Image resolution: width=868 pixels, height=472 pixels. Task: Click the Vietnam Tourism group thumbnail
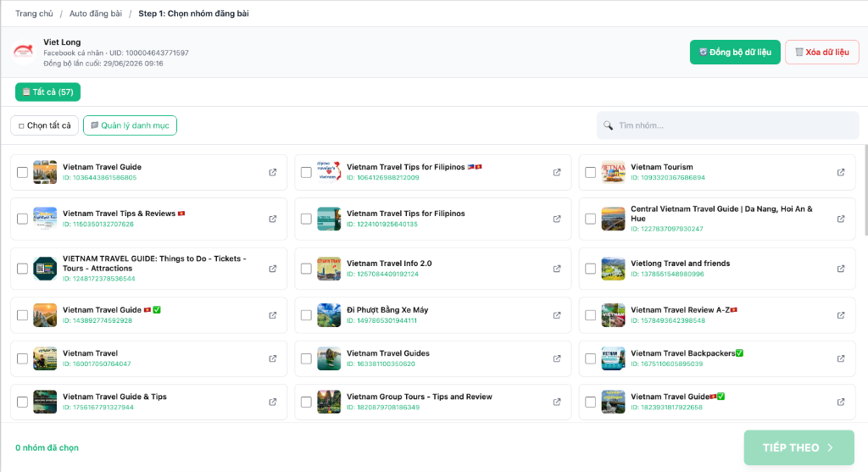tap(614, 172)
